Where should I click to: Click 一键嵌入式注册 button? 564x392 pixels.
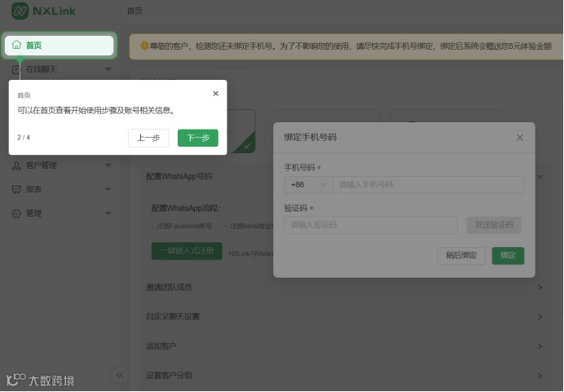(187, 251)
